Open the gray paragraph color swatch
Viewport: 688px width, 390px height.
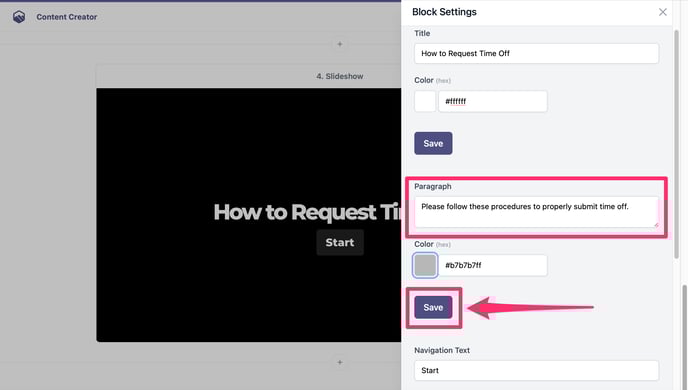coord(425,265)
